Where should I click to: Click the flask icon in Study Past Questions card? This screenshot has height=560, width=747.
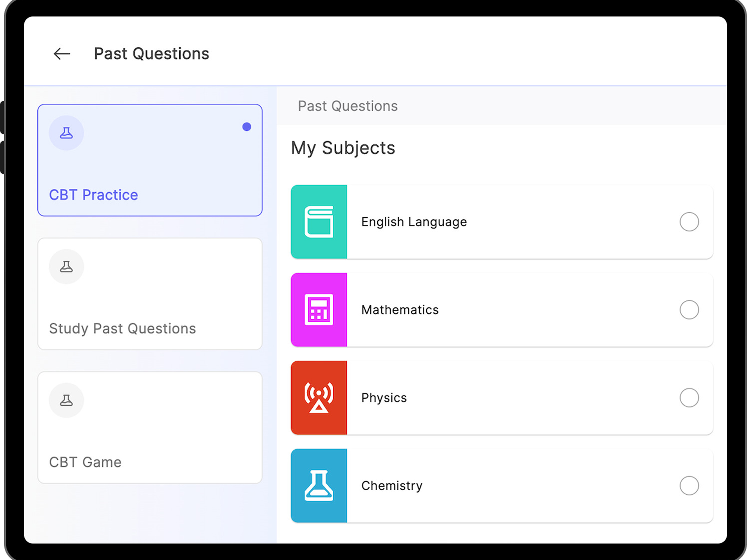67,267
